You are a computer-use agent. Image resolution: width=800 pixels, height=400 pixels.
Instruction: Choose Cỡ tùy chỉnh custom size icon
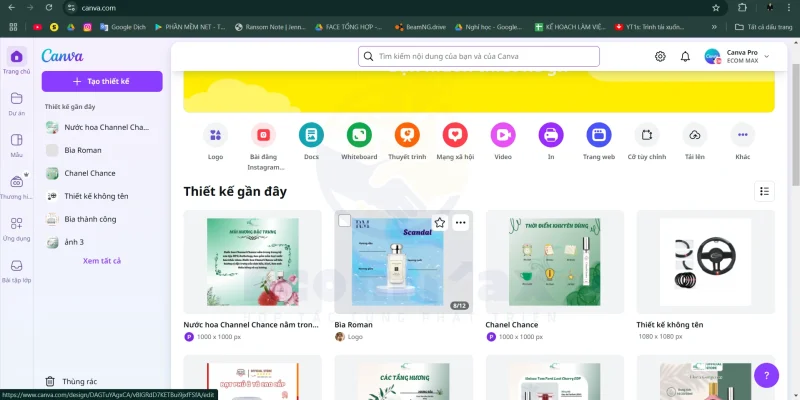(x=647, y=135)
